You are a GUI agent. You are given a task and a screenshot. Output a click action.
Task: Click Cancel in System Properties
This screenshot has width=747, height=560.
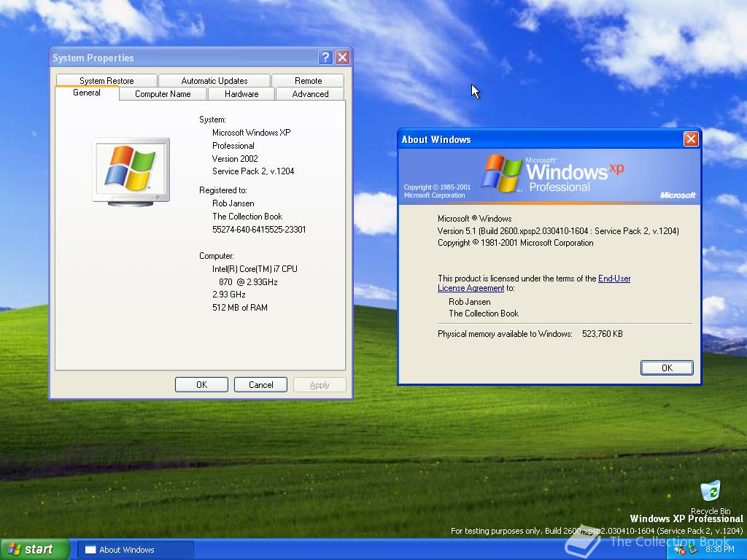click(260, 385)
